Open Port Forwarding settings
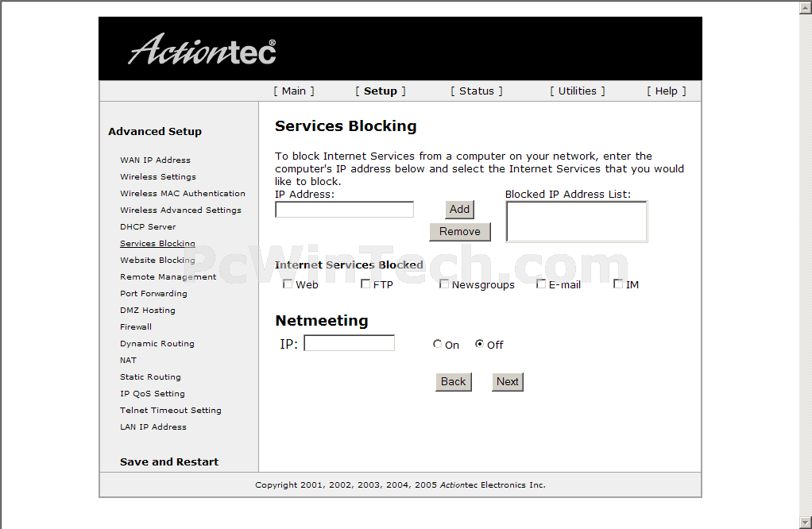 [154, 293]
